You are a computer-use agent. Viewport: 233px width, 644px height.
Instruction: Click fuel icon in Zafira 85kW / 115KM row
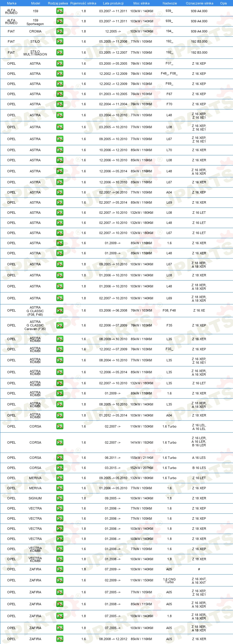click(x=60, y=604)
